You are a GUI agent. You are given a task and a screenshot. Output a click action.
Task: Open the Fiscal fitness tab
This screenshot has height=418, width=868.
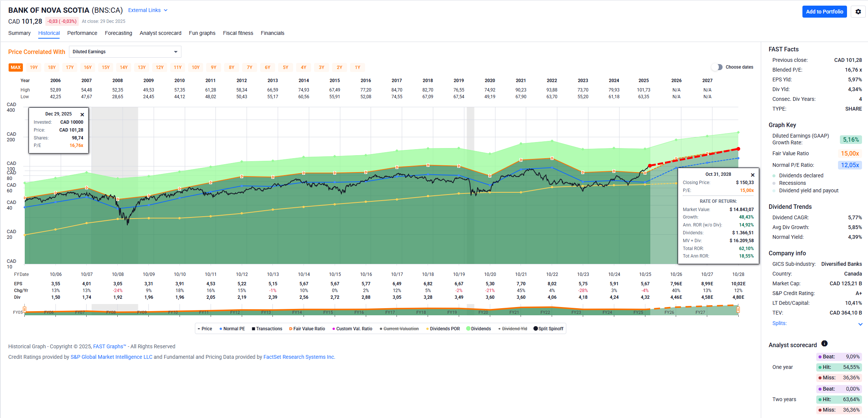tap(238, 33)
